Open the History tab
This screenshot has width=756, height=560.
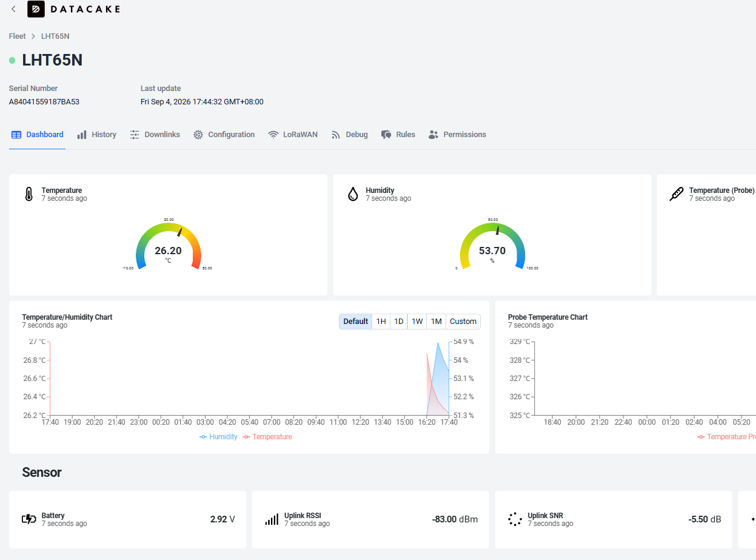coord(96,135)
